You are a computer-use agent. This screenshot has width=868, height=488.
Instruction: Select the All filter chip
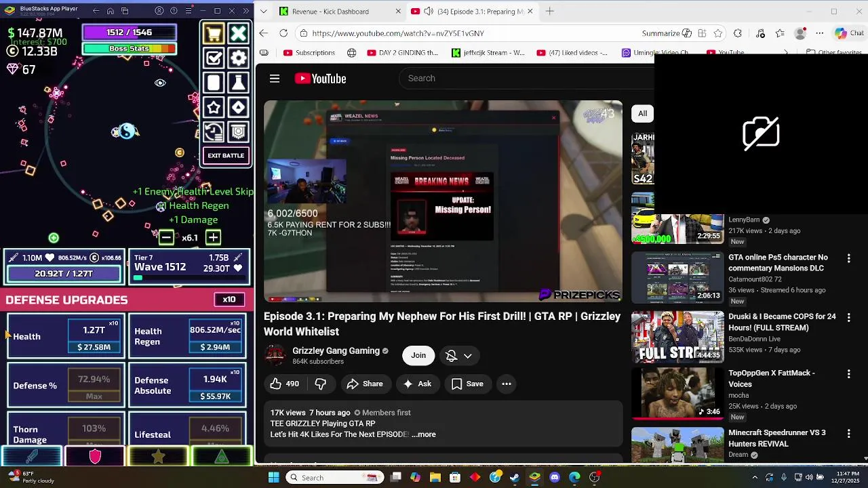tap(642, 114)
